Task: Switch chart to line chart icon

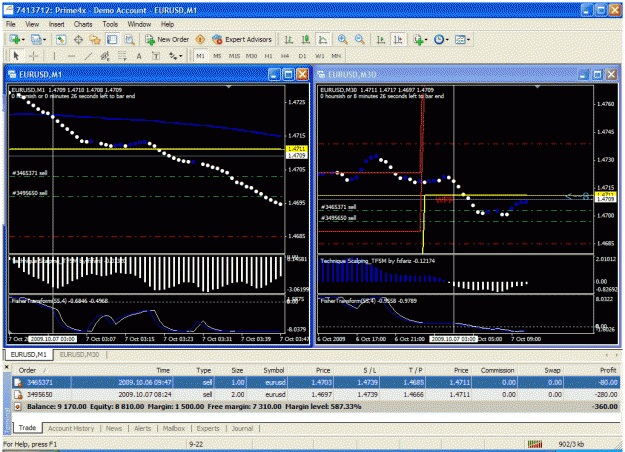Action: coord(323,39)
